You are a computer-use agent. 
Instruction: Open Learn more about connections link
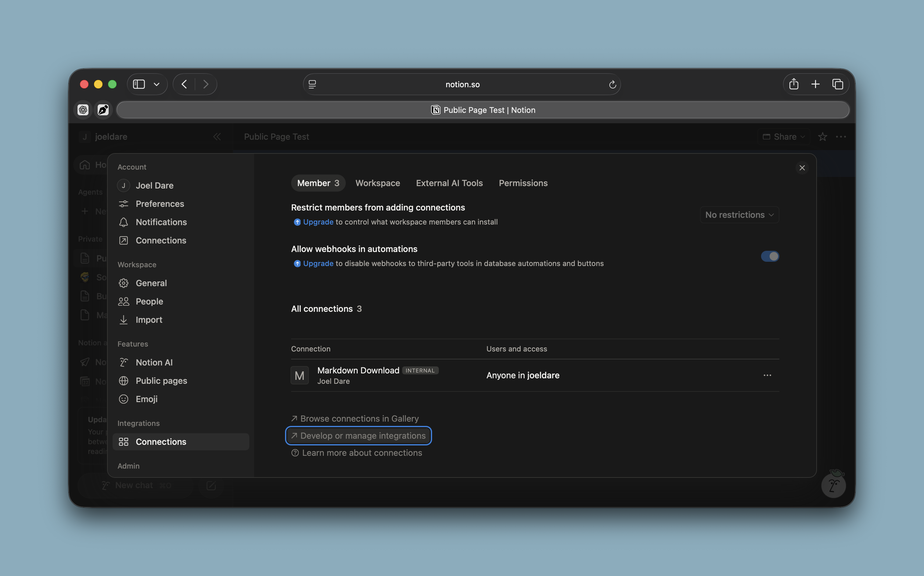pos(357,452)
